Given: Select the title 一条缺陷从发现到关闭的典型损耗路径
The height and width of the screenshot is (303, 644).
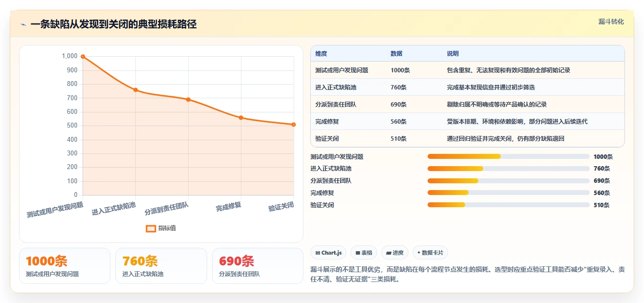Looking at the screenshot, I should coord(113,24).
